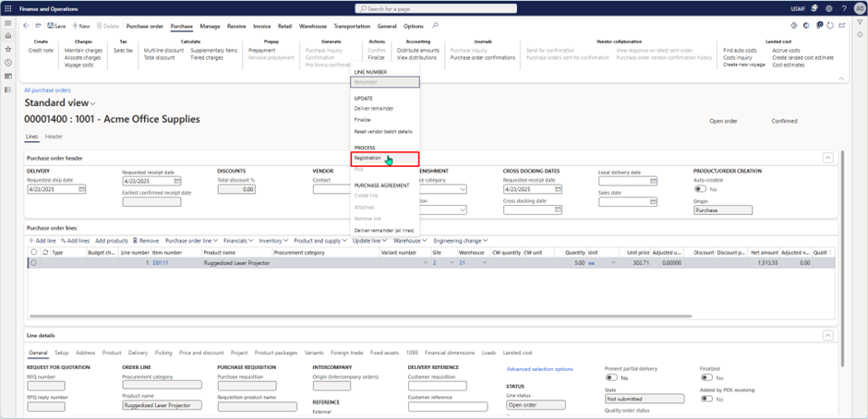
Task: Open the Inventory dropdown menu
Action: [x=273, y=241]
